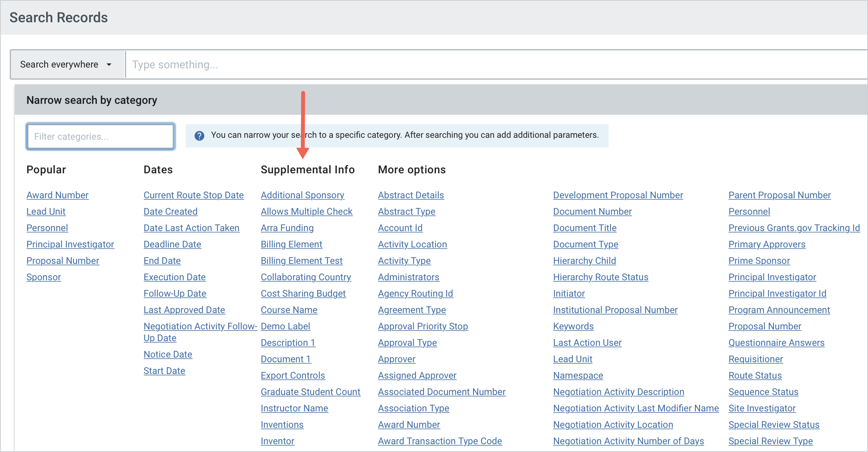Choose Primary Approvers category
868x452 pixels.
(x=767, y=244)
